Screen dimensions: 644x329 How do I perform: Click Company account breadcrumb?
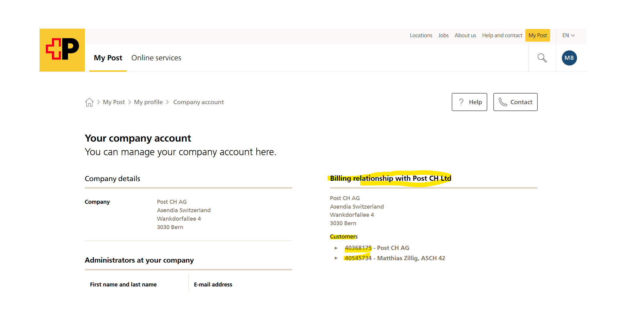198,102
